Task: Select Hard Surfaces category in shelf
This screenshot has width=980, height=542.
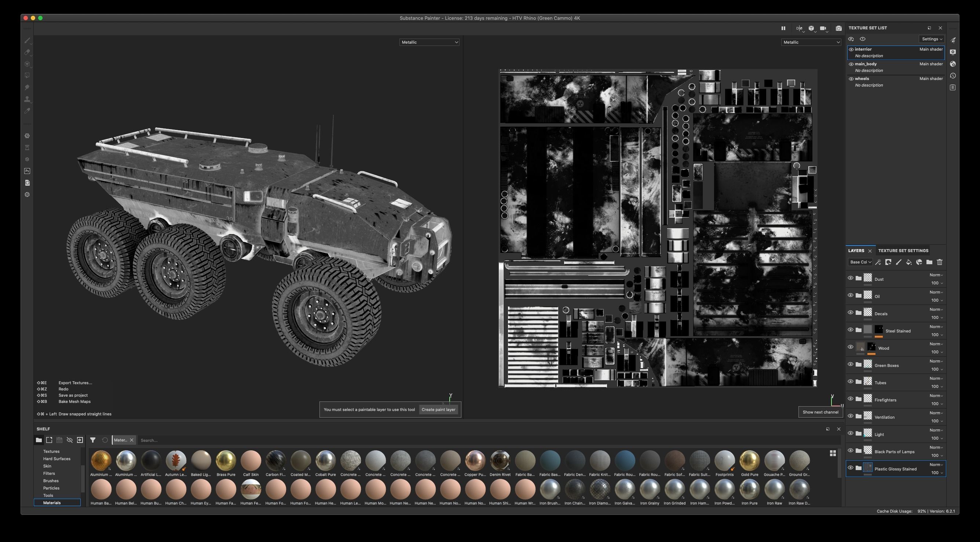Action: [57, 459]
